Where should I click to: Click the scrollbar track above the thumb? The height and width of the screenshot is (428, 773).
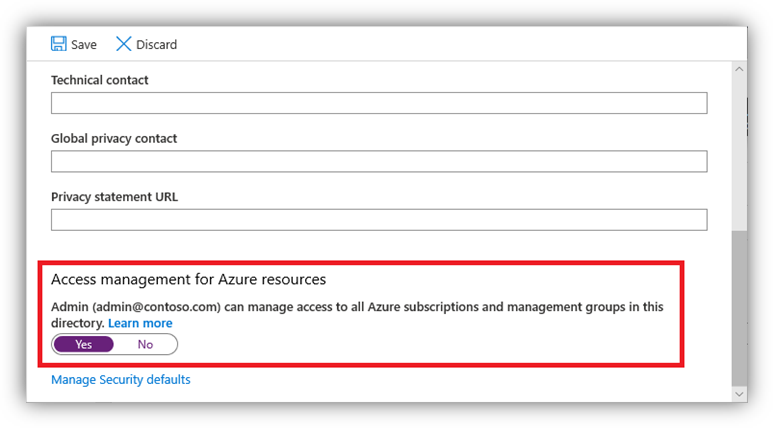pyautogui.click(x=739, y=153)
